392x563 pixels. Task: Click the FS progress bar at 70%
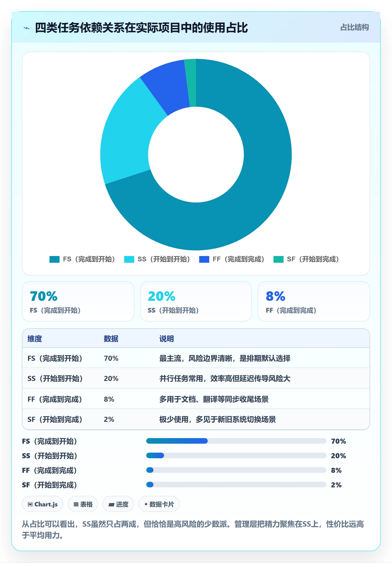click(x=236, y=441)
